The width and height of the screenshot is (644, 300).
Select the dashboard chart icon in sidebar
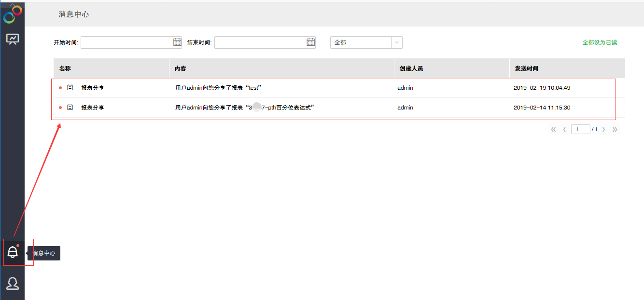pos(12,38)
